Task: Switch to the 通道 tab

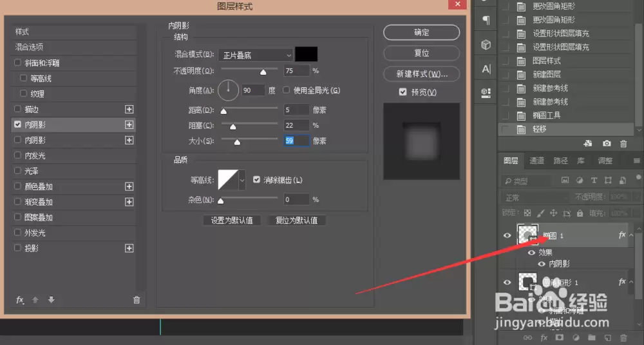Action: click(536, 161)
